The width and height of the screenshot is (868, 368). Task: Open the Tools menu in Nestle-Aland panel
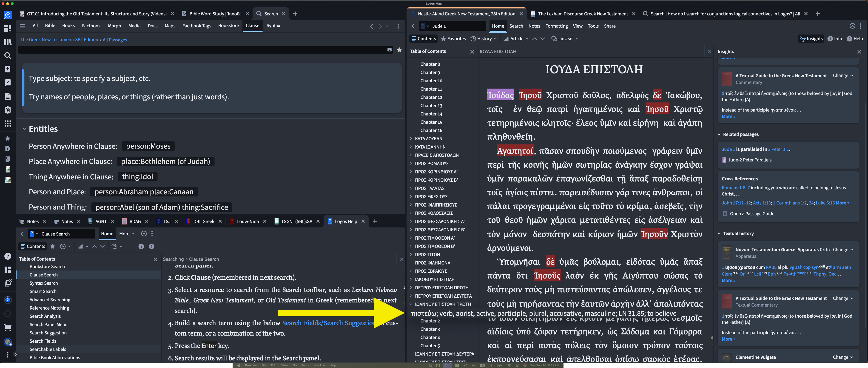coord(593,26)
